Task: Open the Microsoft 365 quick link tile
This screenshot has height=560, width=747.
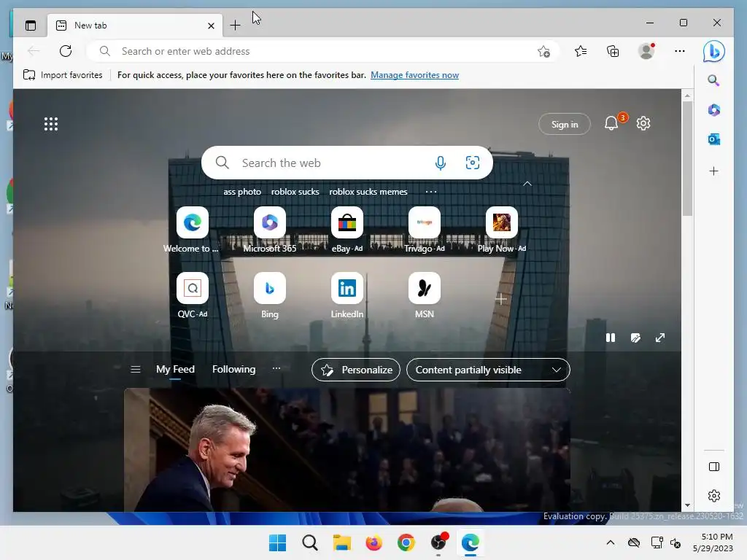Action: coord(270,230)
